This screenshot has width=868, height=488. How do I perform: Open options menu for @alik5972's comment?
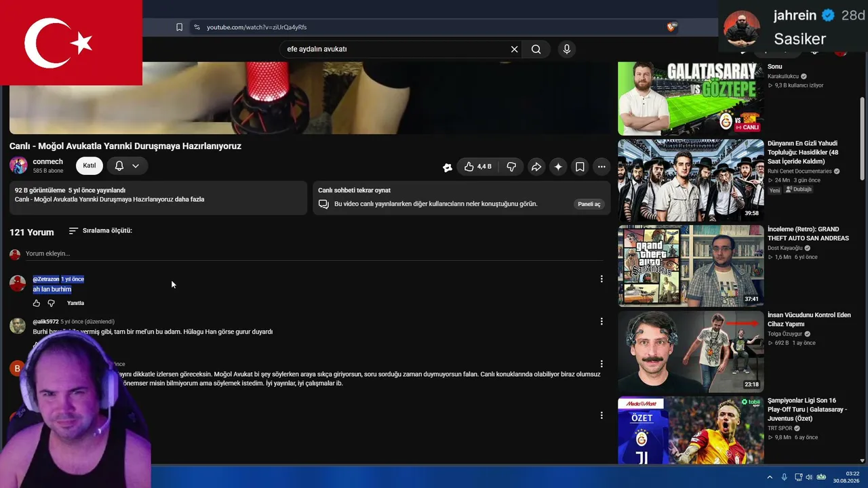pyautogui.click(x=601, y=321)
